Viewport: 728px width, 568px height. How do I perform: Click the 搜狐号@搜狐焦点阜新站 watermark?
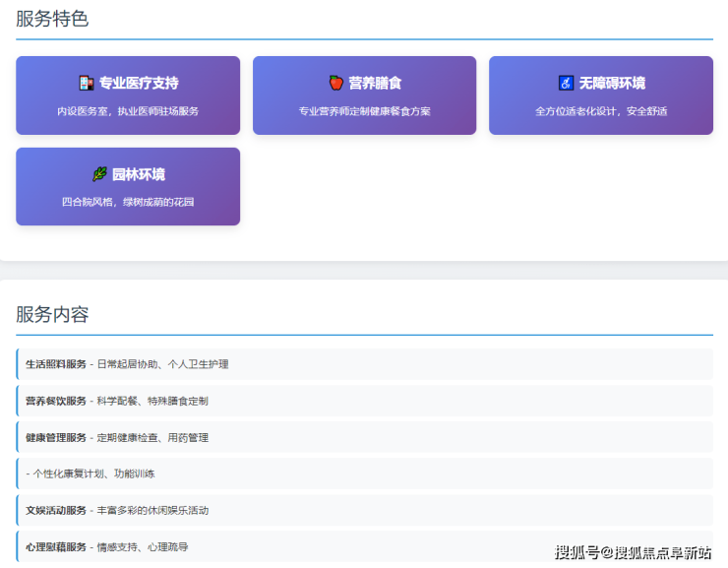[633, 551]
